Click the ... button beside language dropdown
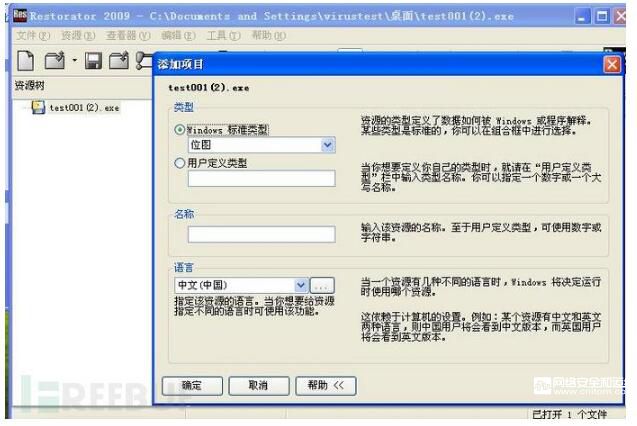The image size is (637, 426). [x=322, y=285]
